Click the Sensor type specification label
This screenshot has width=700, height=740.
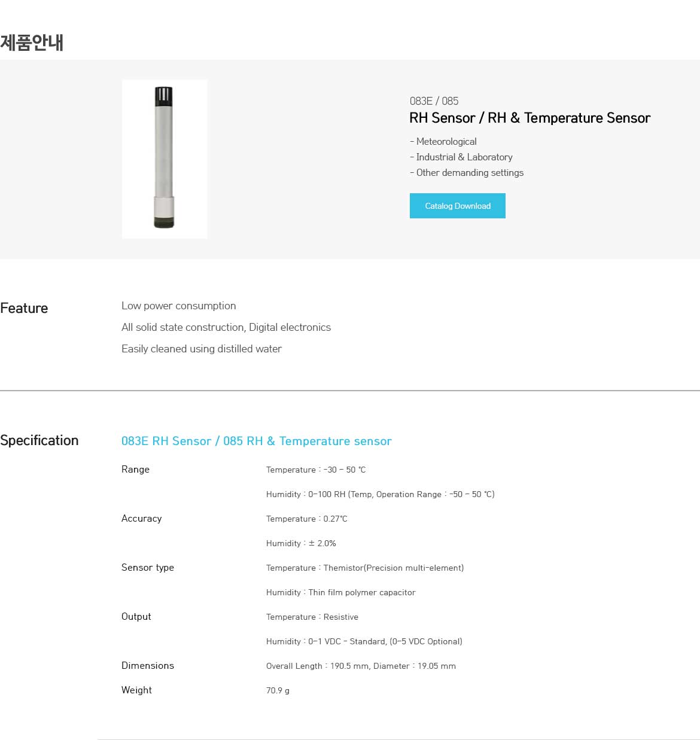pyautogui.click(x=148, y=568)
